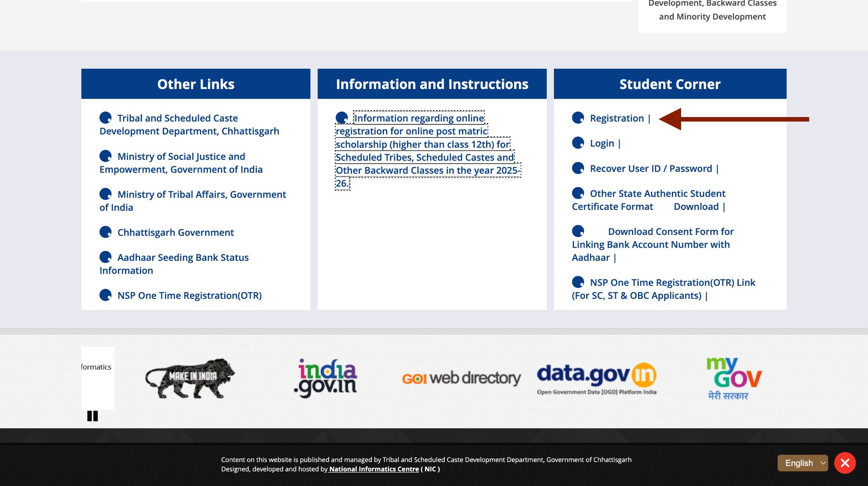Open the GOI web directory logo
The height and width of the screenshot is (486, 868).
coord(462,378)
